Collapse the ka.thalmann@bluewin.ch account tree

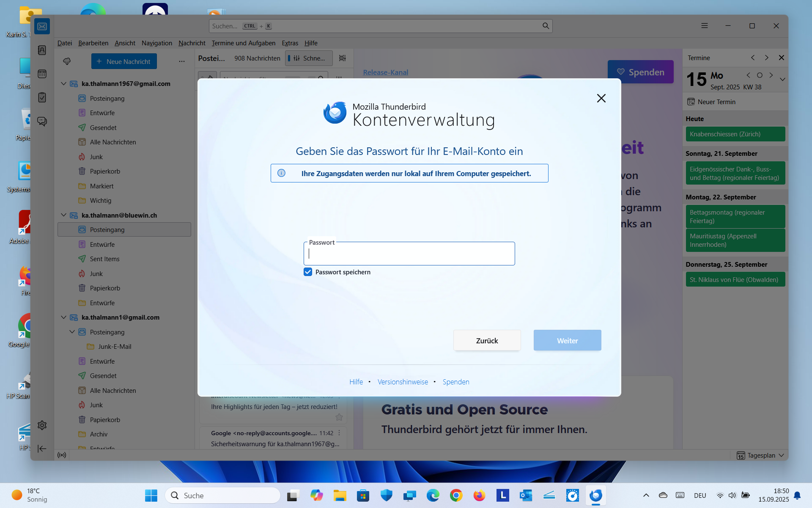pos(63,215)
